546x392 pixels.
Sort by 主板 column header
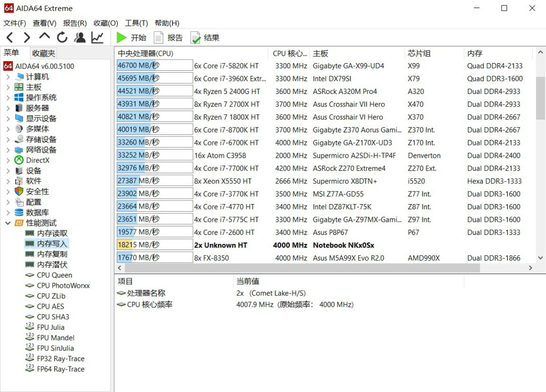point(357,53)
